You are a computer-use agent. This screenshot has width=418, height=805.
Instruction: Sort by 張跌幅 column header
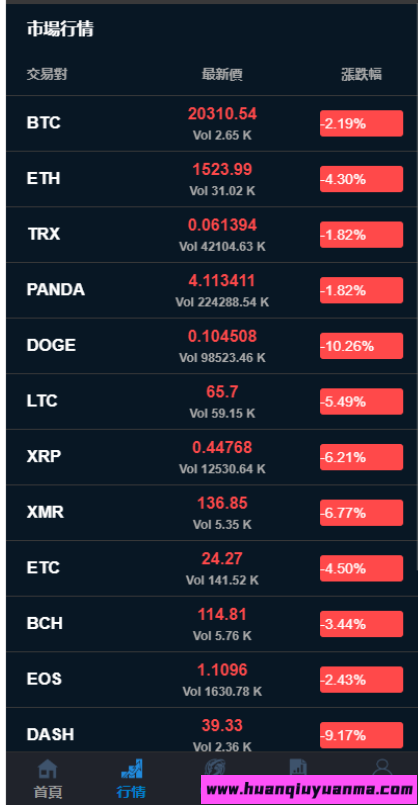click(362, 74)
